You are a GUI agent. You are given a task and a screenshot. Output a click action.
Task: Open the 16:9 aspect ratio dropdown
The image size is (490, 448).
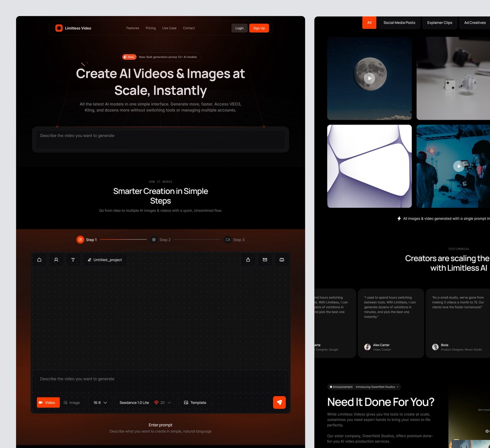[100, 402]
